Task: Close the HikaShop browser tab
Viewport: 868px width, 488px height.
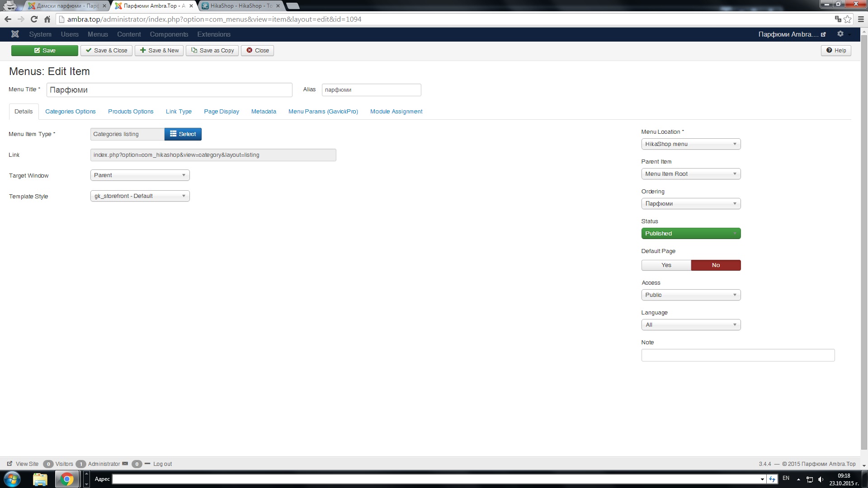Action: click(x=278, y=6)
